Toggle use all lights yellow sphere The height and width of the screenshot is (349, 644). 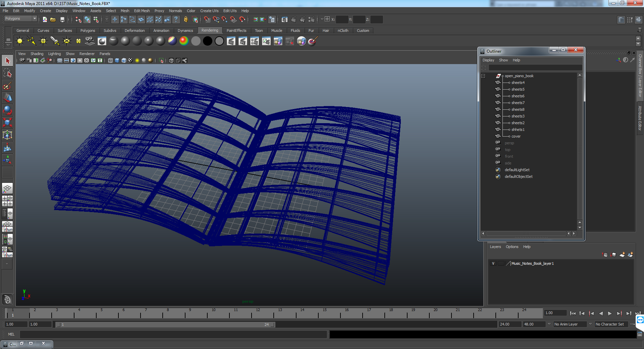pyautogui.click(x=137, y=60)
